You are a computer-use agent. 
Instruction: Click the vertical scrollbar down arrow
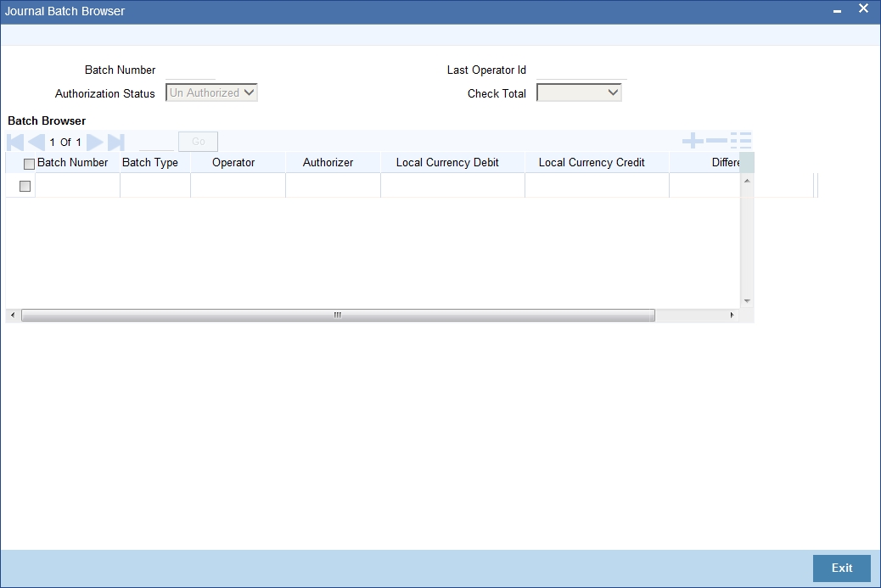[x=747, y=301]
